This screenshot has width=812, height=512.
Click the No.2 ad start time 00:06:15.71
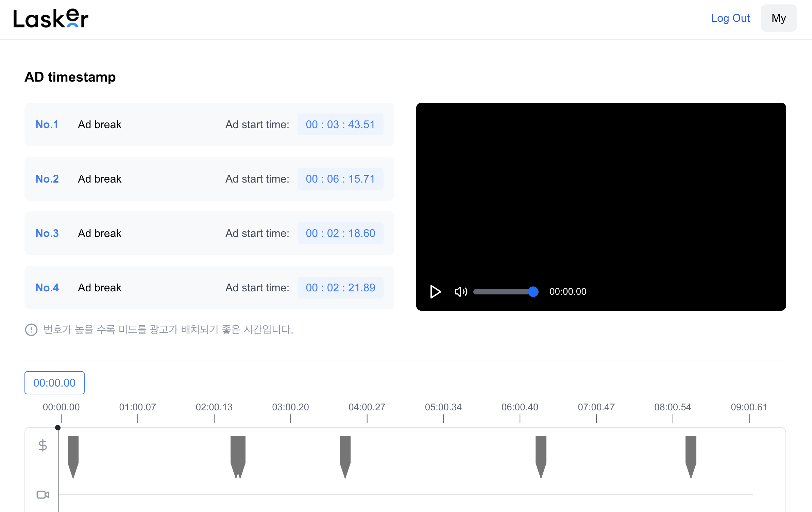pyautogui.click(x=340, y=179)
